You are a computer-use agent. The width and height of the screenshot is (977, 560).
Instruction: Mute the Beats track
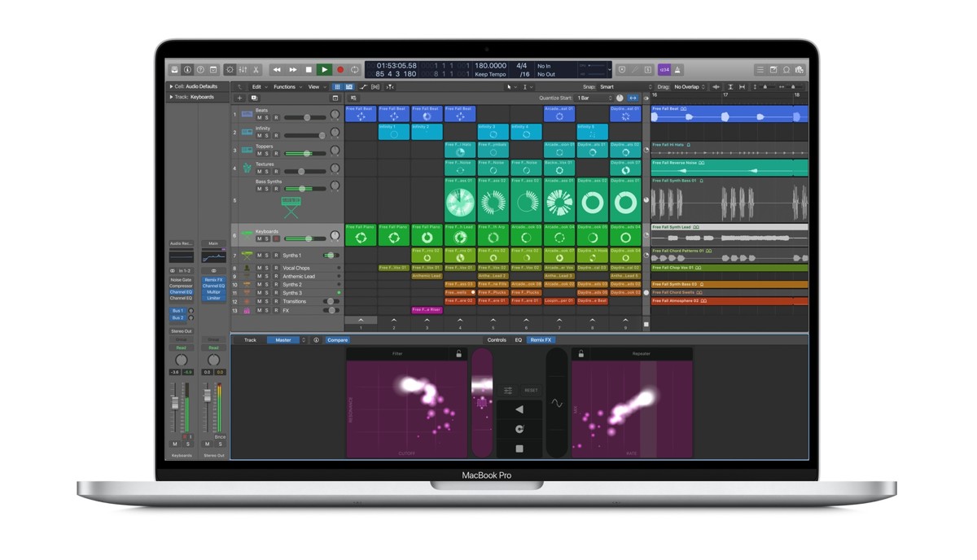(x=259, y=118)
